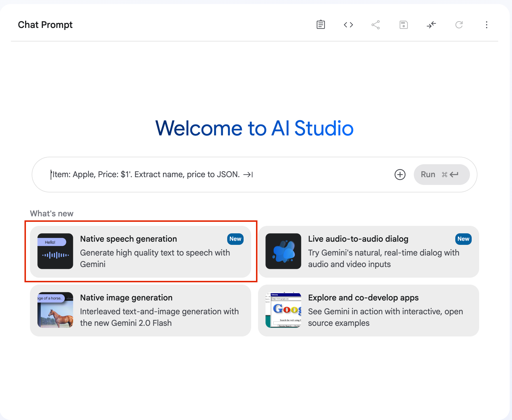Screen dimensions: 512x420
Task: Click the share prompt icon
Action: click(x=376, y=25)
